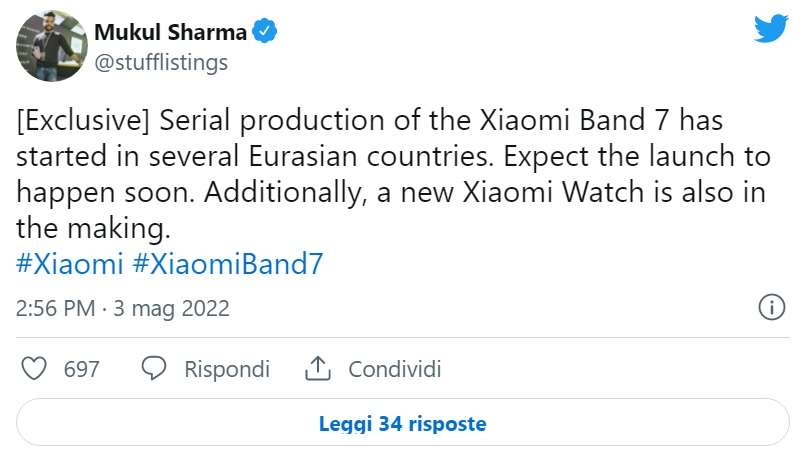Click the reply speech bubble icon

[154, 369]
